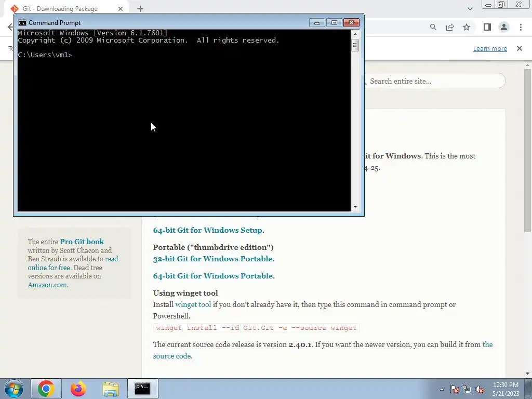The width and height of the screenshot is (532, 399).
Task: Open 64-bit Git for Windows Setup link
Action: [x=208, y=230]
